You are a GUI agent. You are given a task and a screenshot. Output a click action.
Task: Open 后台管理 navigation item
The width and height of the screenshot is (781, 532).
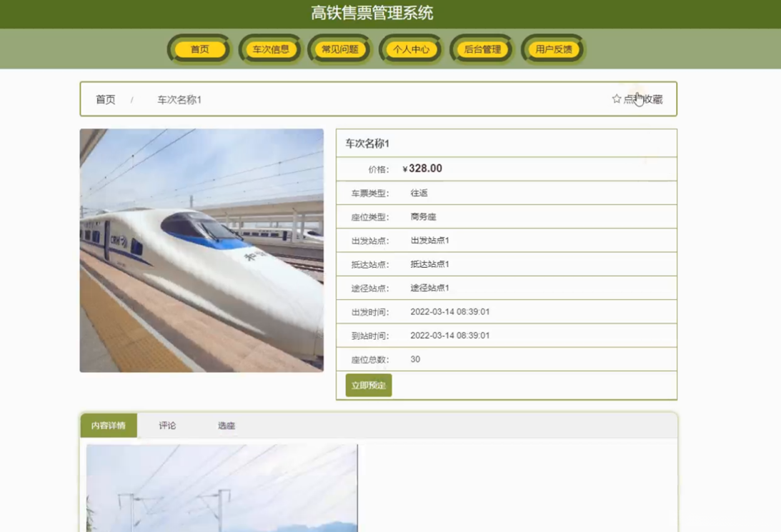click(482, 49)
